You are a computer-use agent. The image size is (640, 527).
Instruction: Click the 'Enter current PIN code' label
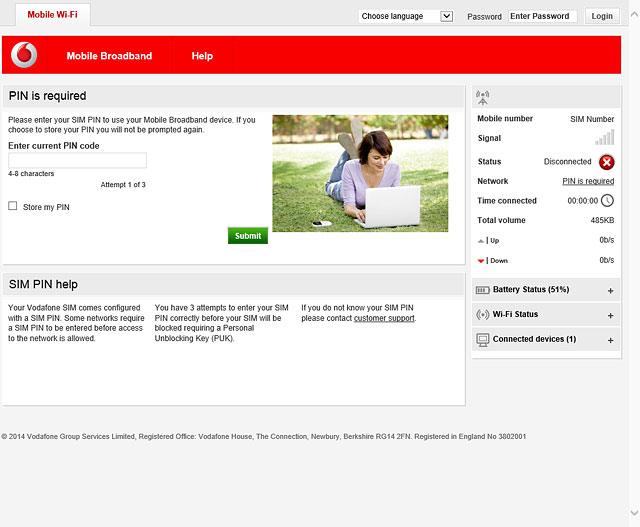(x=53, y=146)
